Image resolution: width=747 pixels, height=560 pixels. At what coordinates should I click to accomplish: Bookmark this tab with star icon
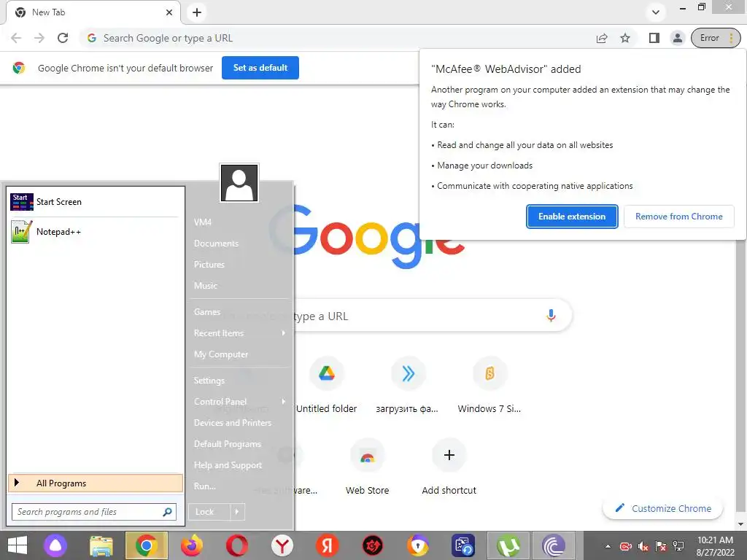click(x=625, y=38)
